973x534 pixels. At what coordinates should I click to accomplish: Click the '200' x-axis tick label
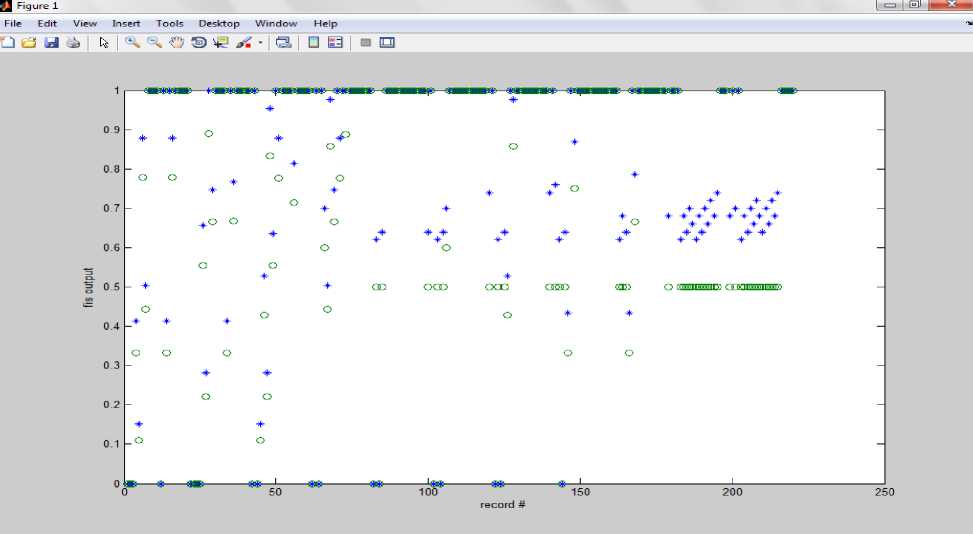(732, 492)
